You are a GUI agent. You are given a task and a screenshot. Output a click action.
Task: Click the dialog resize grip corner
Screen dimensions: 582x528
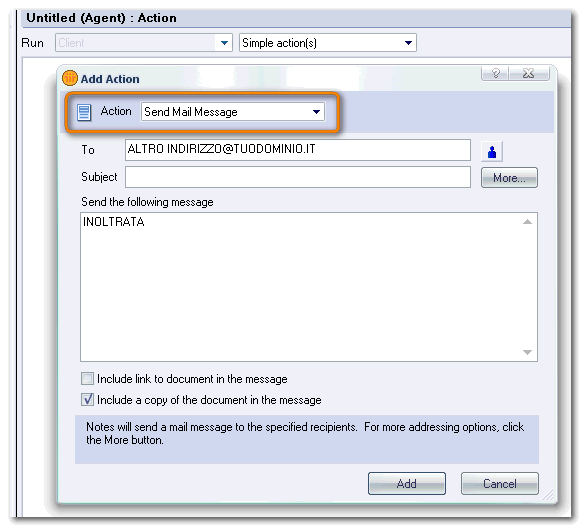tap(548, 495)
